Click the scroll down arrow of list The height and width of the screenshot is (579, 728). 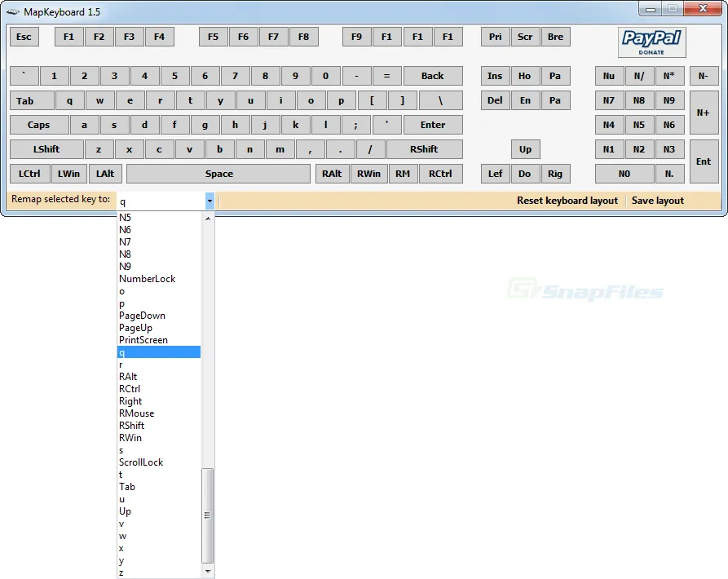click(208, 572)
